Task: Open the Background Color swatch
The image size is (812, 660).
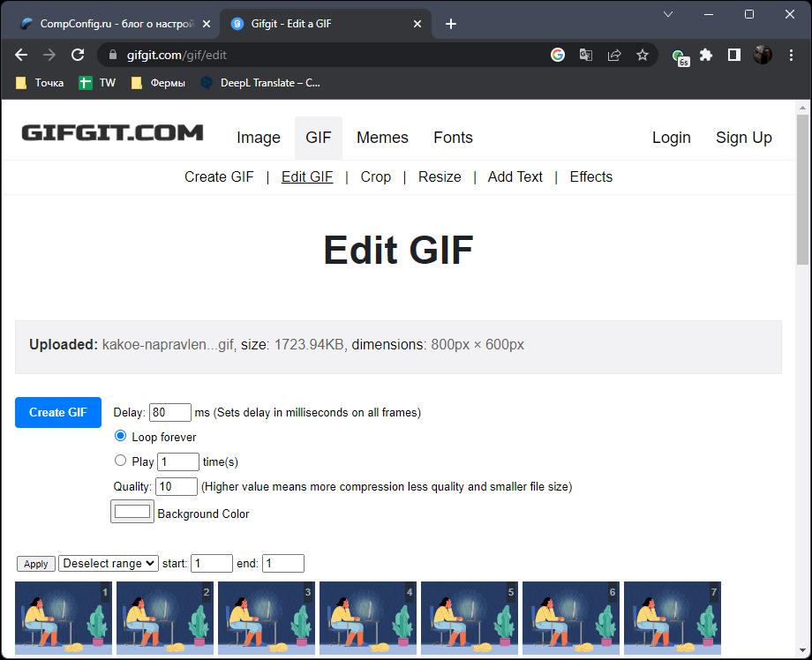Action: click(132, 512)
